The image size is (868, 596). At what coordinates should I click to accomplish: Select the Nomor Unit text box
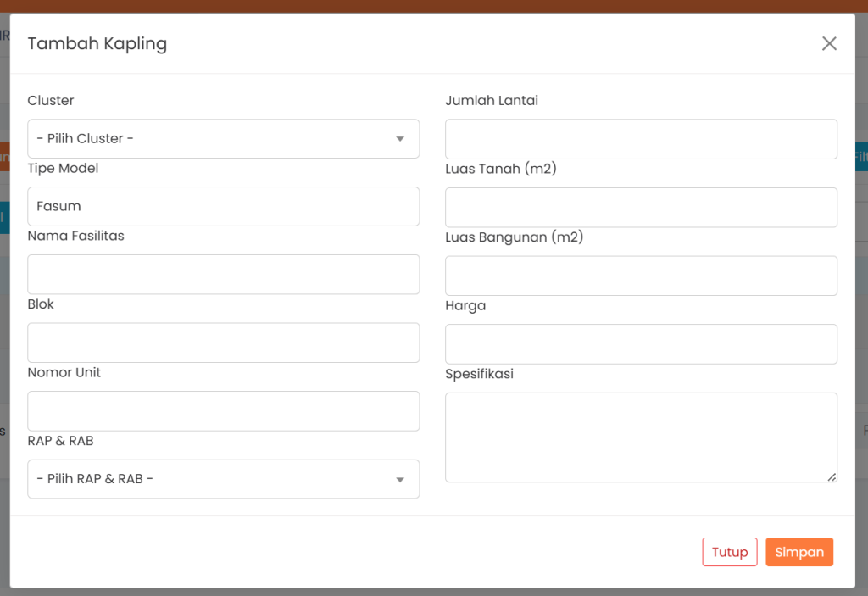coord(223,411)
